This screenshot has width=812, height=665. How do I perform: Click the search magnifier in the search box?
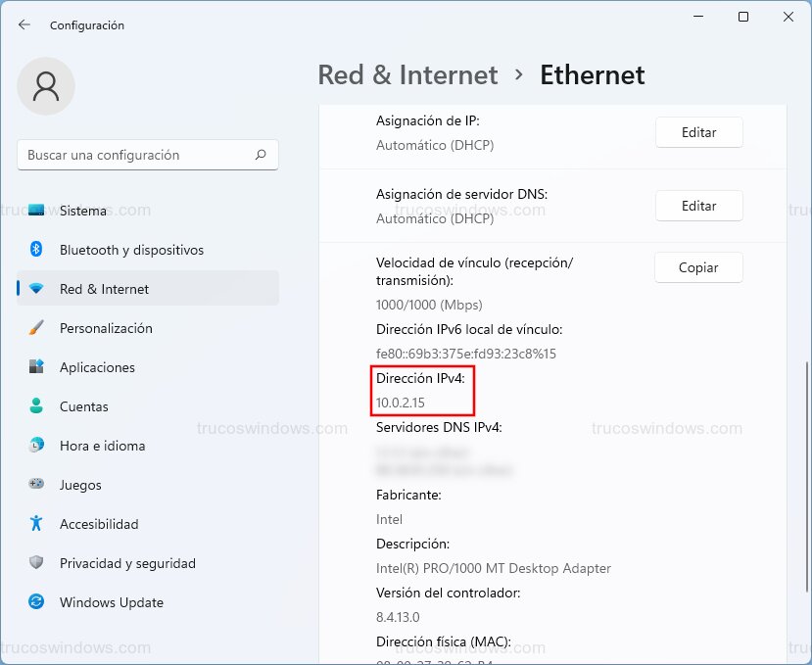[x=261, y=155]
